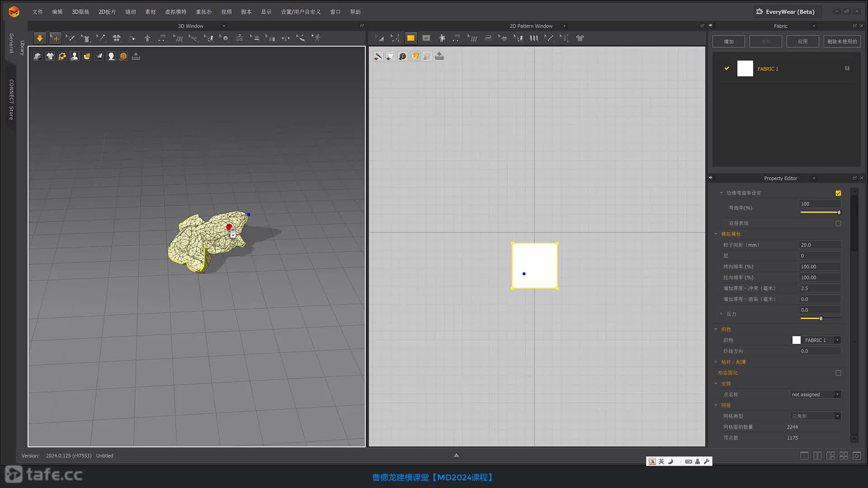This screenshot has height=488, width=868.
Task: Select the Edit Point tool in 2D toolbar
Action: click(395, 38)
